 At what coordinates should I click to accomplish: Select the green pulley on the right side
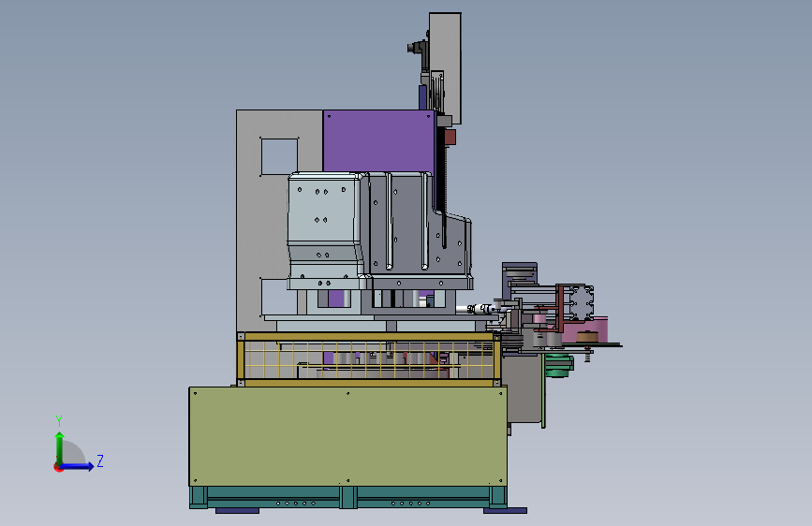click(559, 365)
